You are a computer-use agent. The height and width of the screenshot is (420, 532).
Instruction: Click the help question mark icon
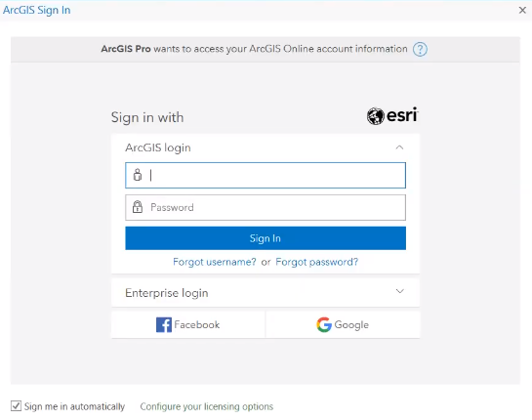pyautogui.click(x=420, y=49)
